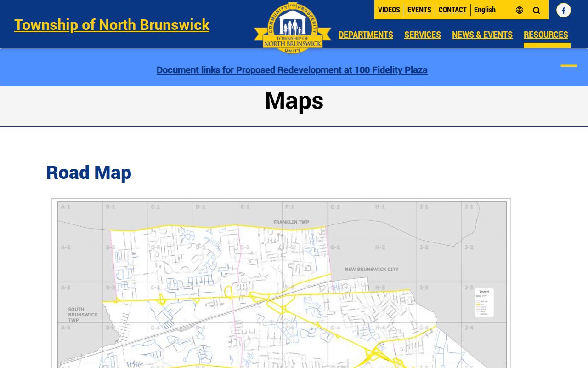
Task: Click the globe language icon
Action: coord(520,10)
